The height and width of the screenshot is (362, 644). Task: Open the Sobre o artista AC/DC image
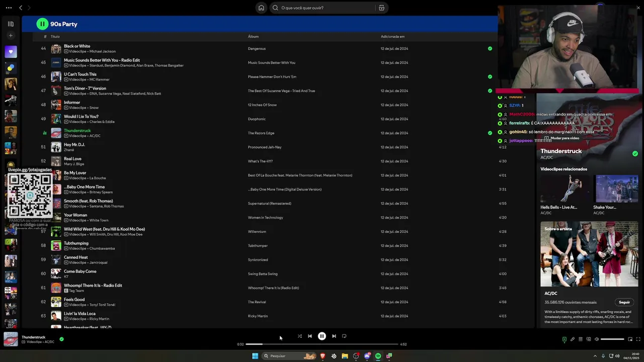(x=589, y=254)
